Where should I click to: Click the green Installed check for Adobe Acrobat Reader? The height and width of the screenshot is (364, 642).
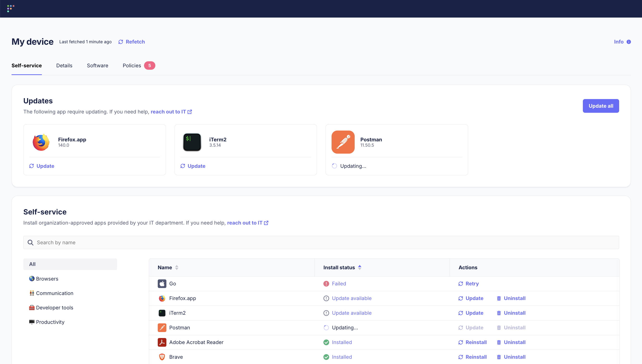click(x=326, y=342)
